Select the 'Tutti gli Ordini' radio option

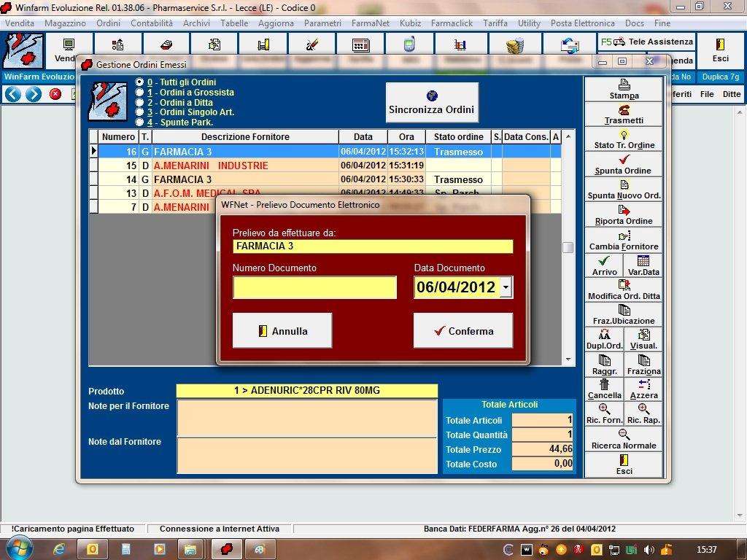coord(140,82)
